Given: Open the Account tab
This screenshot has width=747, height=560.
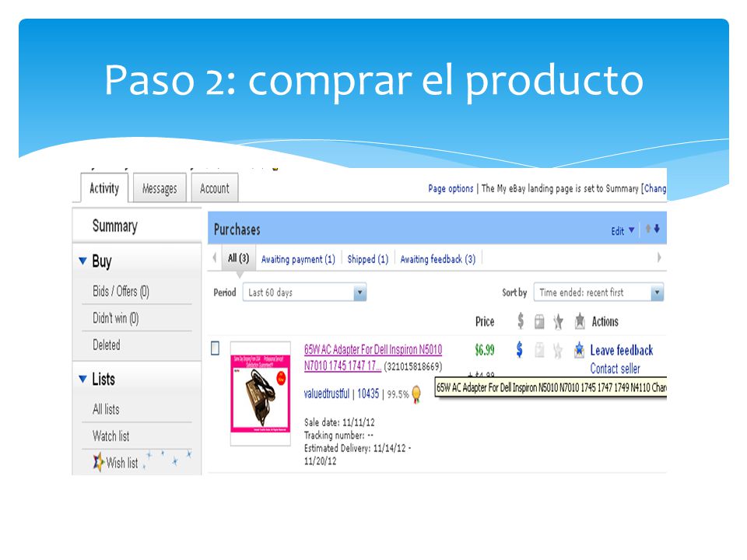Looking at the screenshot, I should point(215,188).
